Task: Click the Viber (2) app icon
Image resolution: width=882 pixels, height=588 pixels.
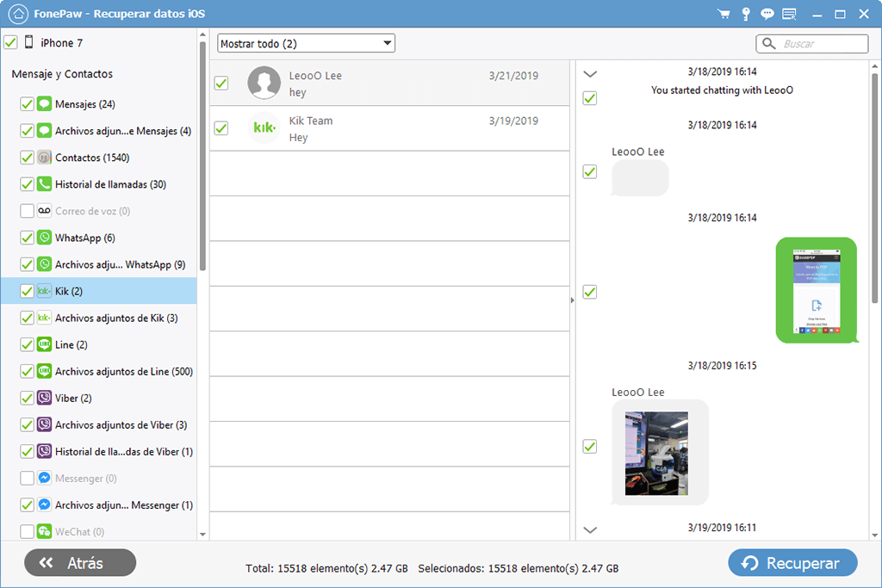Action: coord(45,398)
